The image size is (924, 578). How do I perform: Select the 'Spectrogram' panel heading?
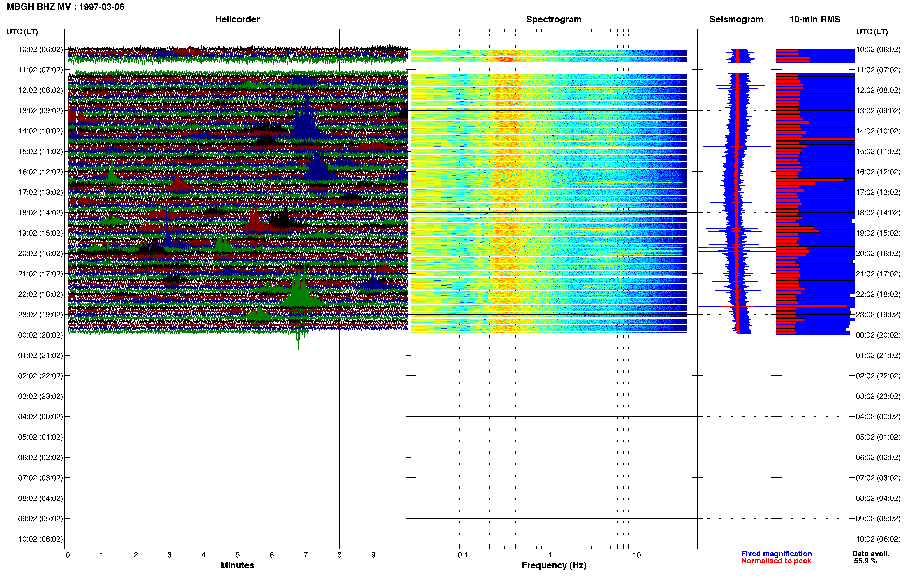554,19
